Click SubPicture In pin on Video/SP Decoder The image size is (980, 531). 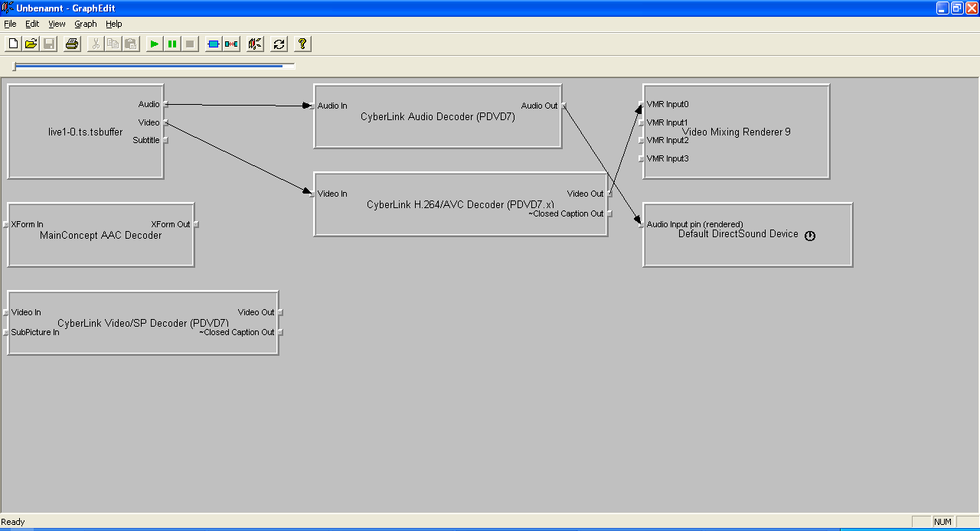tap(6, 332)
